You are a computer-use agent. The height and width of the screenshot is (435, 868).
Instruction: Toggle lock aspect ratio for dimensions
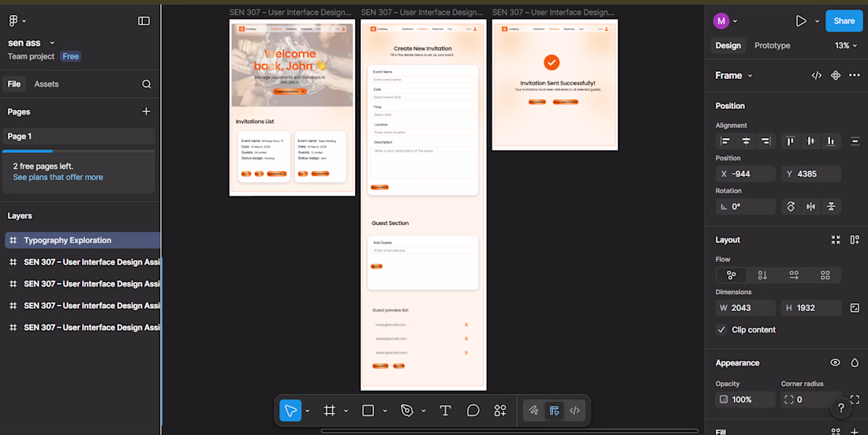point(855,308)
